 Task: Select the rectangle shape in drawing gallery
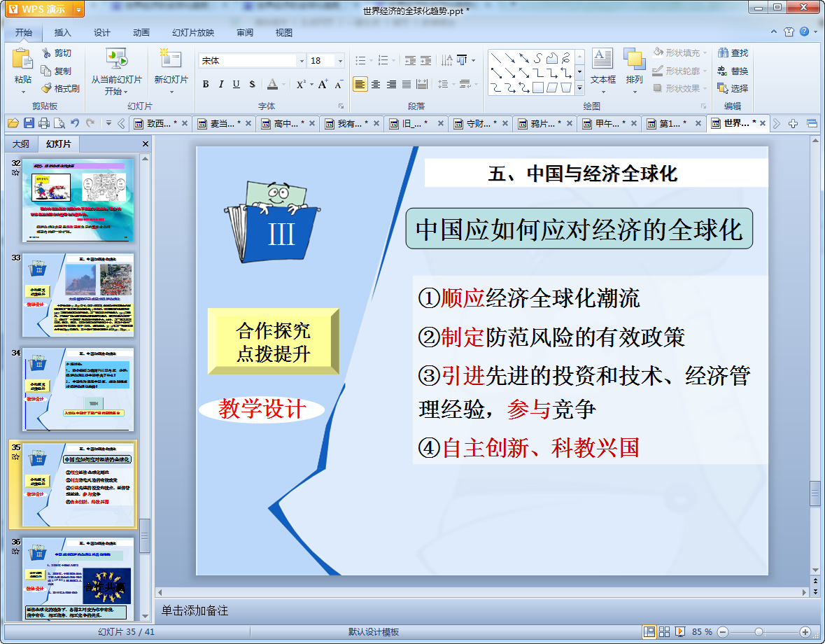(537, 87)
